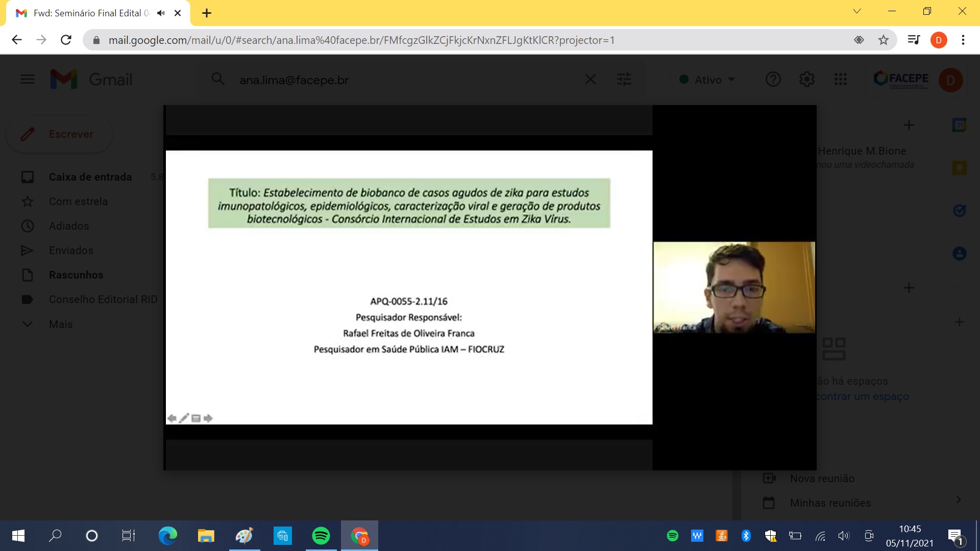
Task: Open Gmail support help icon
Action: click(773, 80)
